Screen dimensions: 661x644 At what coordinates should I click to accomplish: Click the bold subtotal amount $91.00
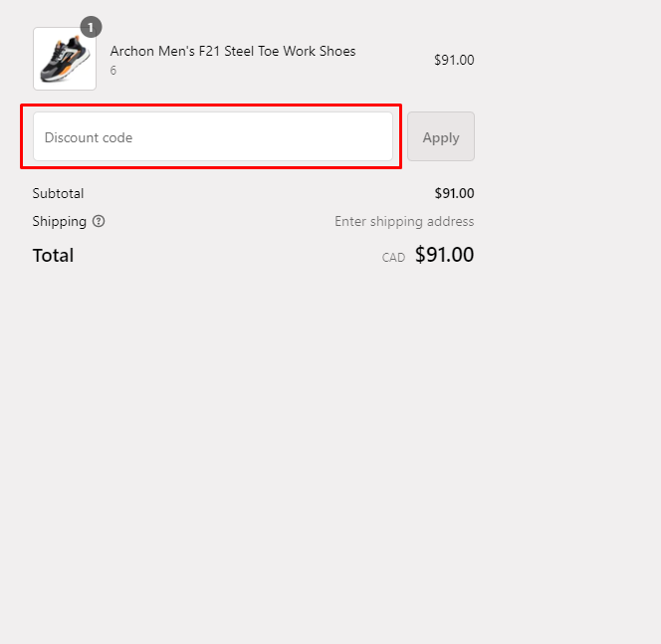(x=454, y=193)
